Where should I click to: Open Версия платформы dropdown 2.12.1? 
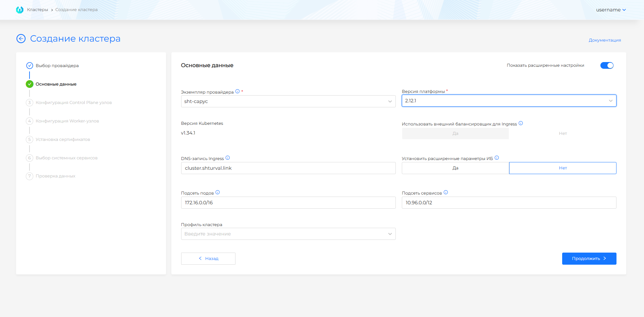(x=509, y=101)
